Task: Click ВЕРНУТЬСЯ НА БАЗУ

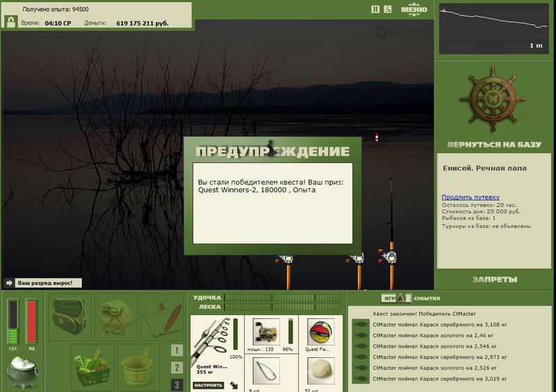Action: click(x=494, y=145)
